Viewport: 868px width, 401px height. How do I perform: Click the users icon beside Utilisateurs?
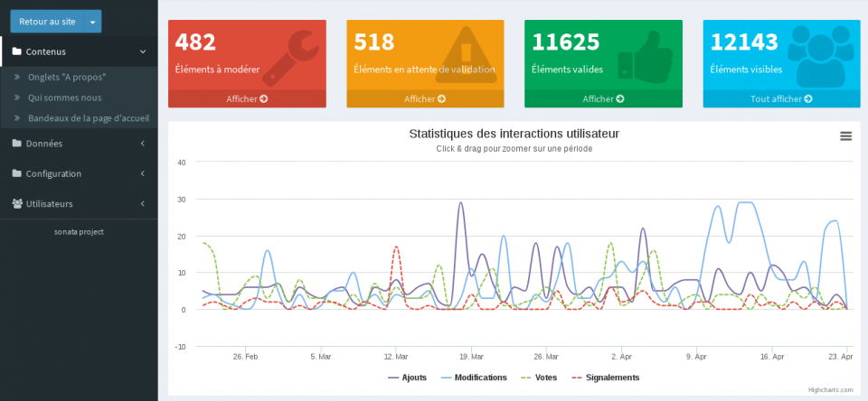coord(17,203)
